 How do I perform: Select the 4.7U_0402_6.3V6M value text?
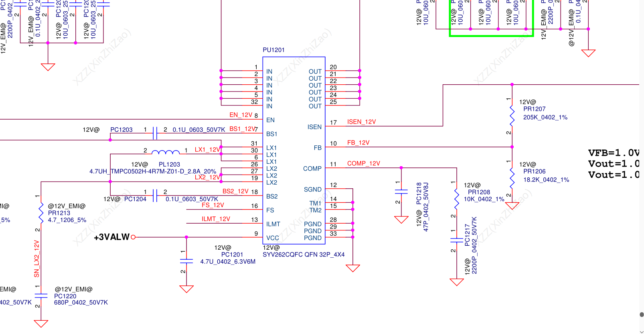(228, 262)
